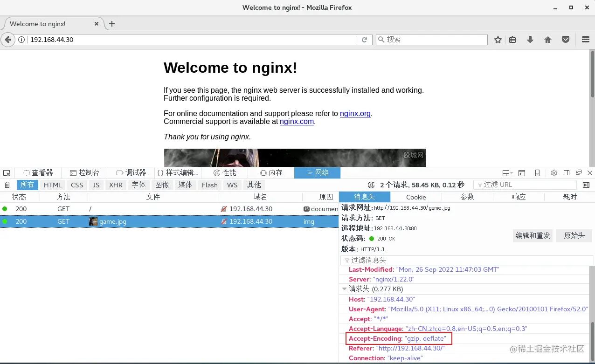Start performance analysis via the stopwatch icon
595x364 pixels.
pos(371,185)
